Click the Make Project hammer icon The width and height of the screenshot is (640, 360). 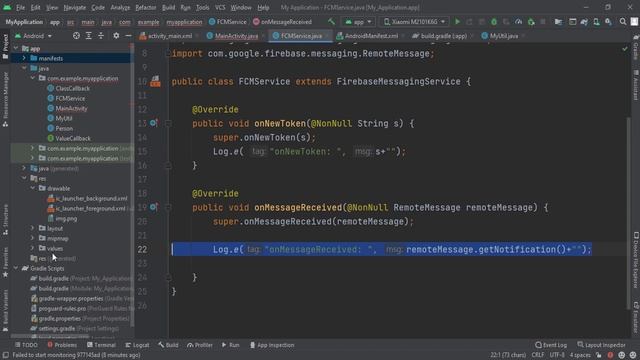point(331,22)
